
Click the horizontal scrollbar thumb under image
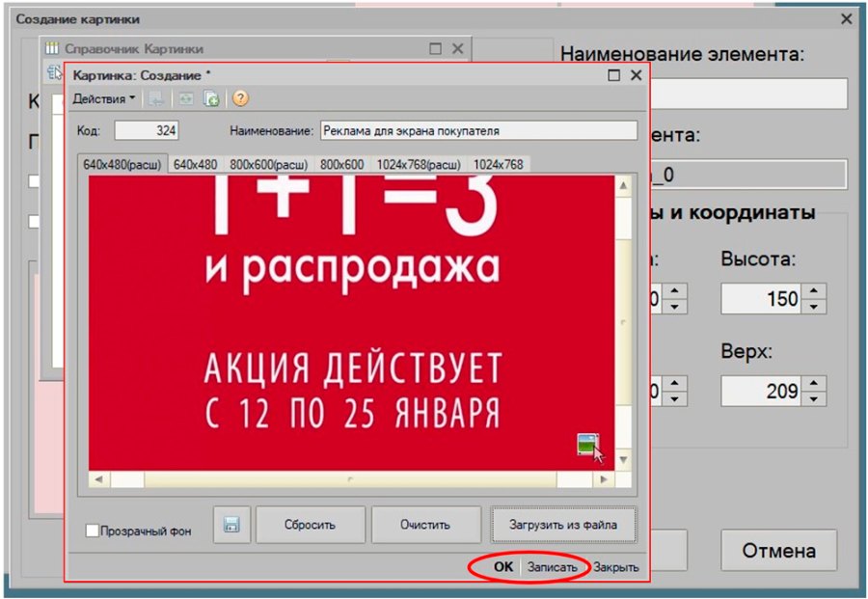(350, 478)
